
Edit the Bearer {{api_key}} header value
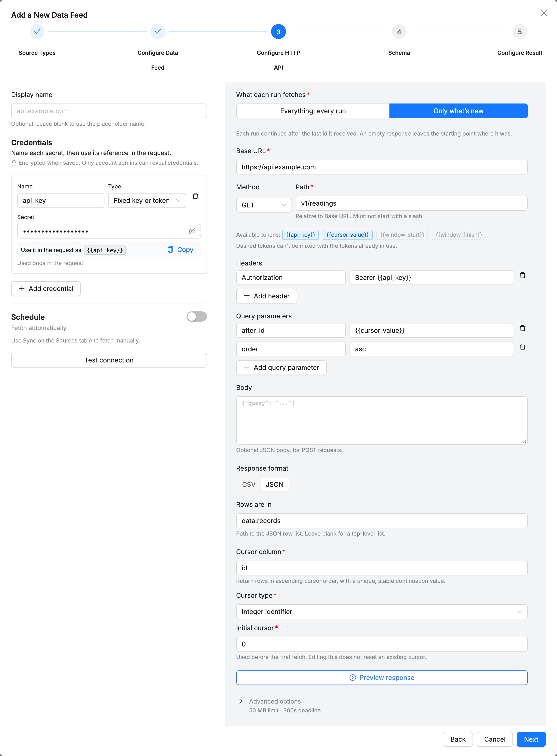[x=431, y=277]
